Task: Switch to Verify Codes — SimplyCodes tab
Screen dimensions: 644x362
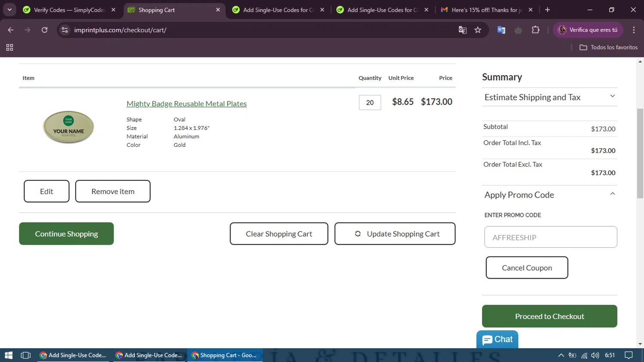Action: [69, 9]
